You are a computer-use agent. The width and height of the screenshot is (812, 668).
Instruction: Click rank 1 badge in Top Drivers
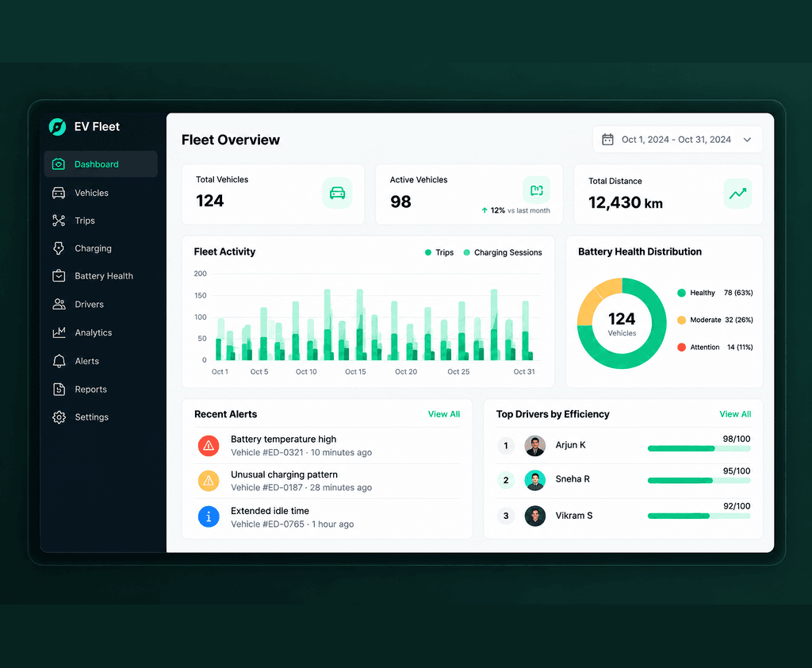click(506, 446)
